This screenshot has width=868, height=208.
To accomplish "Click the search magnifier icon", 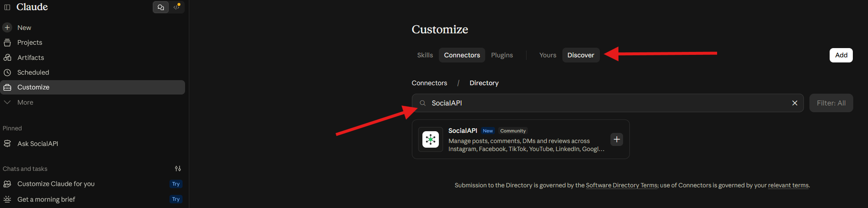I will coord(422,103).
